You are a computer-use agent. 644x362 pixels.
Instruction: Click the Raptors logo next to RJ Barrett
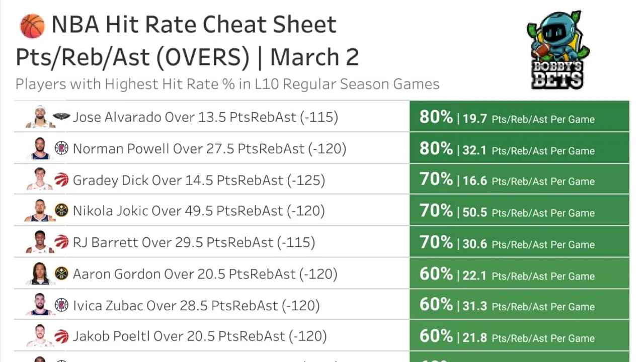point(61,242)
